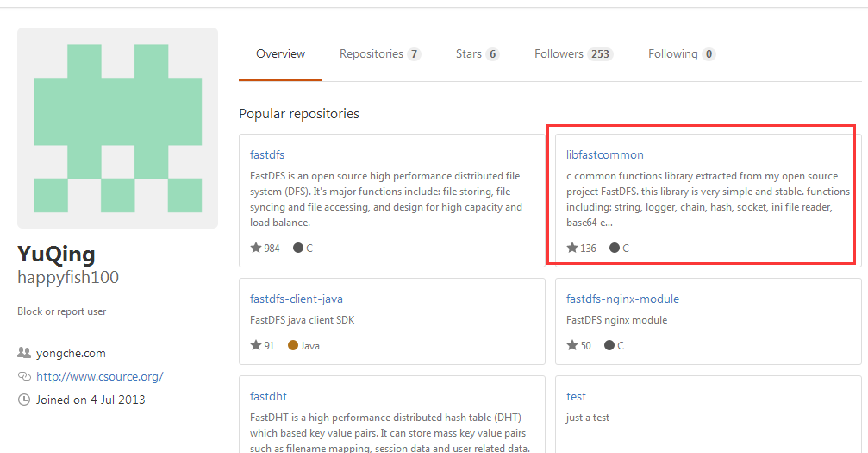Click star icon on fastdfs-client-java card
Screen dimensions: 868x453
[256, 345]
